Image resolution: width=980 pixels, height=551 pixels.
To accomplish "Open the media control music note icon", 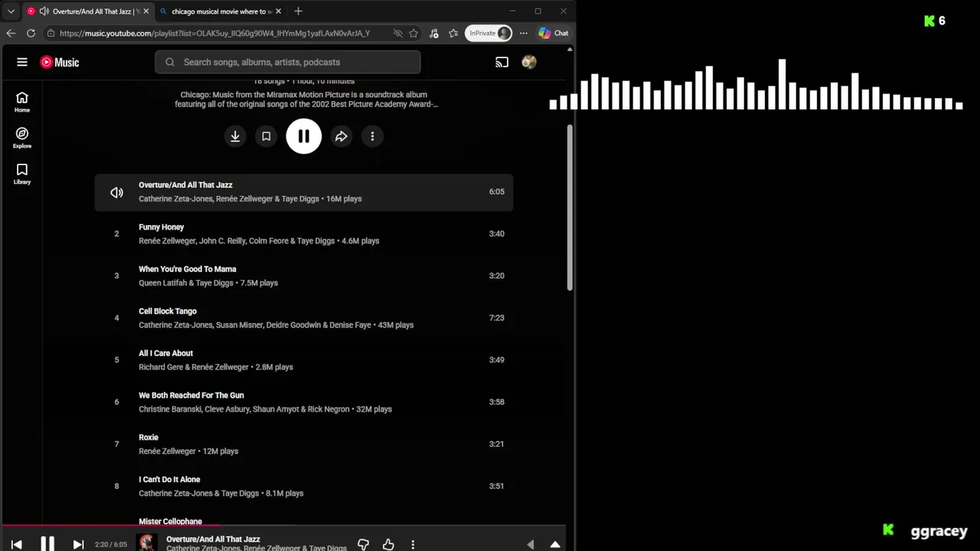I will (434, 33).
